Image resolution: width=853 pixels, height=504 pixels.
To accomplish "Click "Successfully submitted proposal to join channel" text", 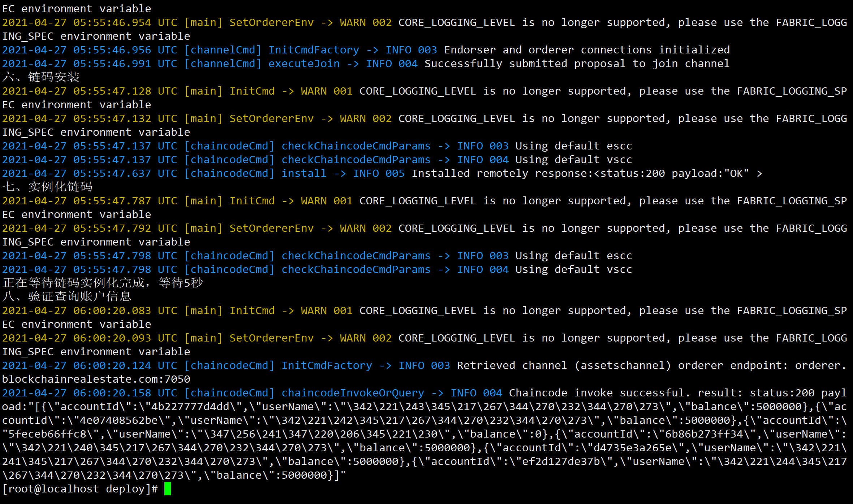I will pos(577,64).
